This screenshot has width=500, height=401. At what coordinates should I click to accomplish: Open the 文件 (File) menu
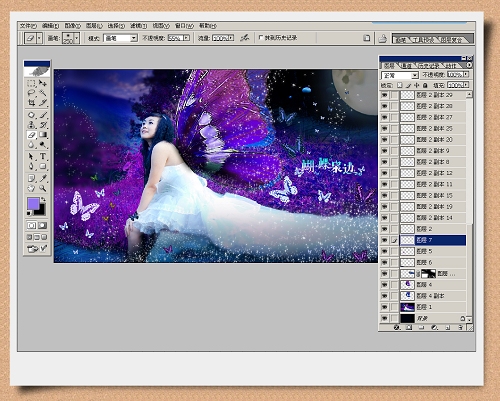28,26
